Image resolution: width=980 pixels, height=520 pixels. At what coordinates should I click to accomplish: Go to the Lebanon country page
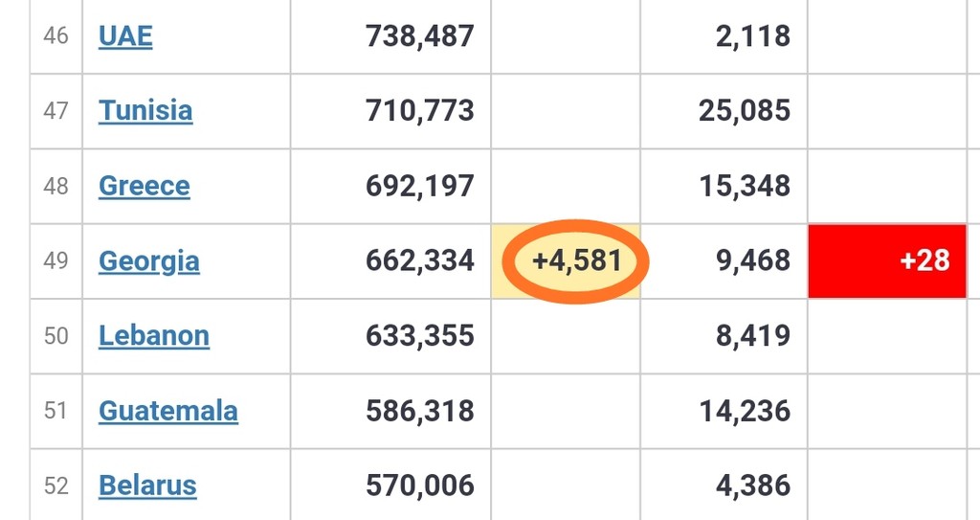pos(154,335)
